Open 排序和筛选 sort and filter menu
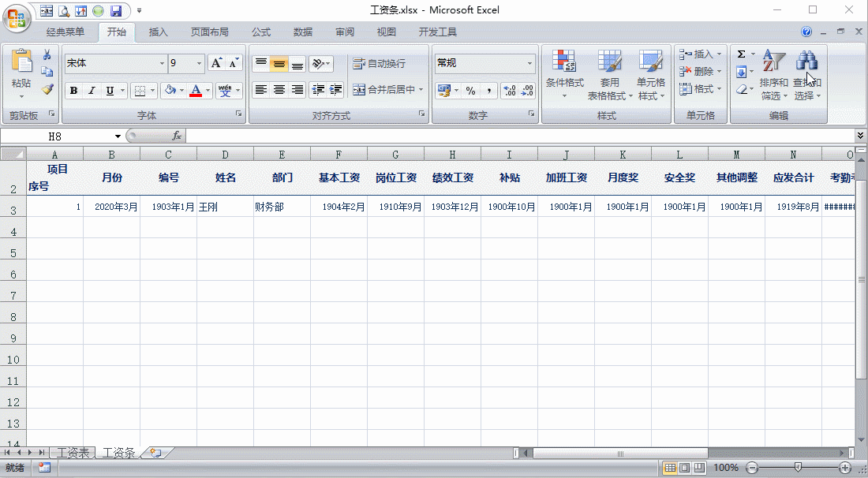The width and height of the screenshot is (868, 478). tap(774, 75)
